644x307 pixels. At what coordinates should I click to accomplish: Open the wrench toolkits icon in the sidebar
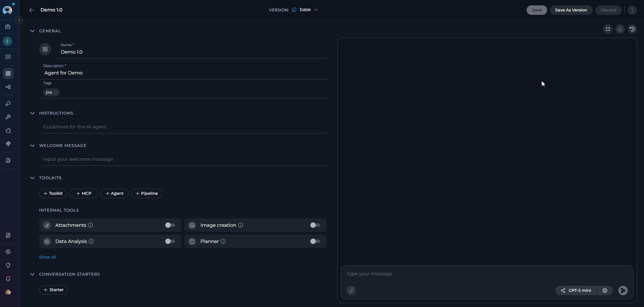tap(8, 117)
